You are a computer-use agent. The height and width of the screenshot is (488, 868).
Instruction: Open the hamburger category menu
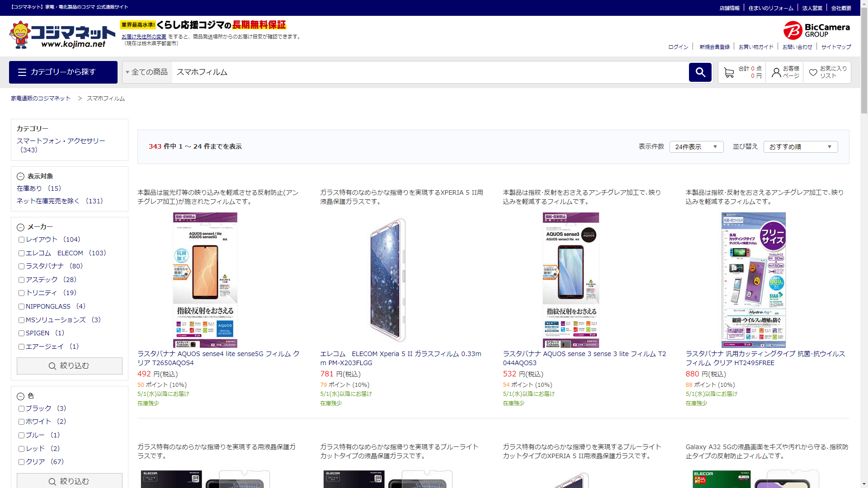[63, 72]
